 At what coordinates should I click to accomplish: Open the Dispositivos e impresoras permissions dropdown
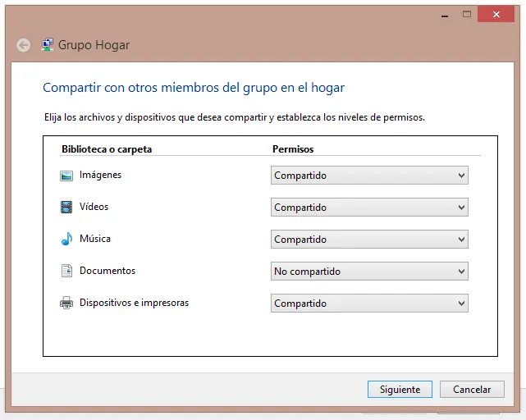click(369, 304)
